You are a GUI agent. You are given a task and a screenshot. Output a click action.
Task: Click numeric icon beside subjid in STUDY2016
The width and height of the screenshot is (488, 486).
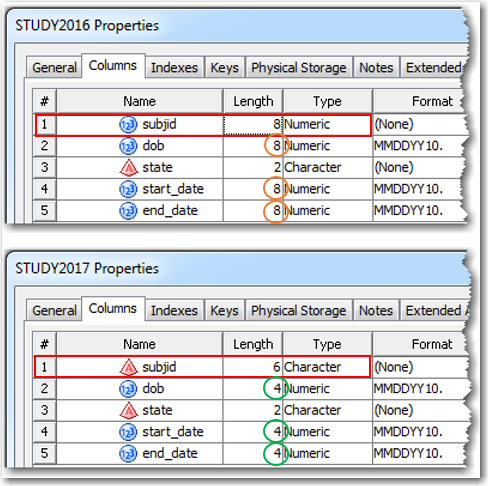click(x=128, y=125)
